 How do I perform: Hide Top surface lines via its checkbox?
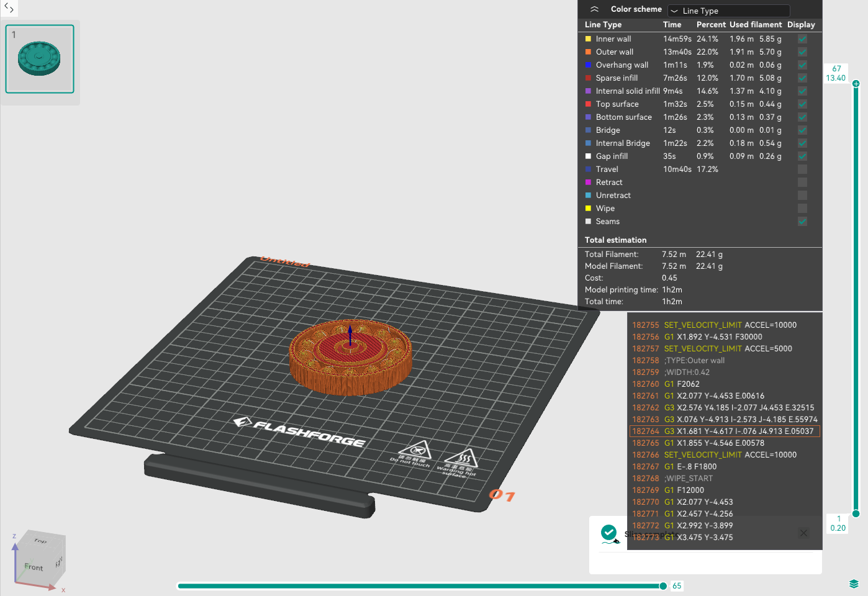802,104
